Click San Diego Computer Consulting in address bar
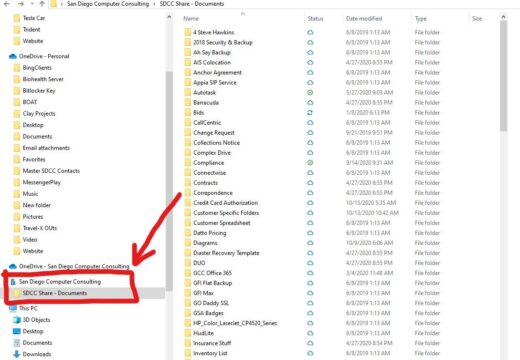The image size is (520, 360). click(108, 4)
